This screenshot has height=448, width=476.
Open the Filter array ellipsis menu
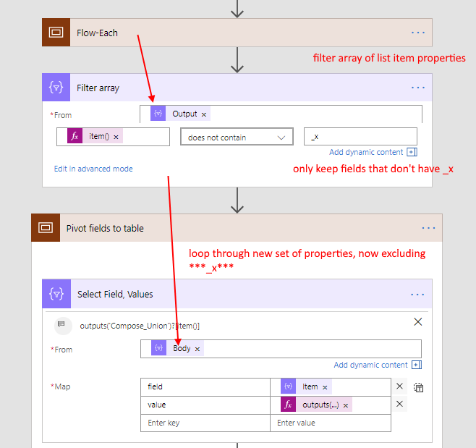(418, 88)
